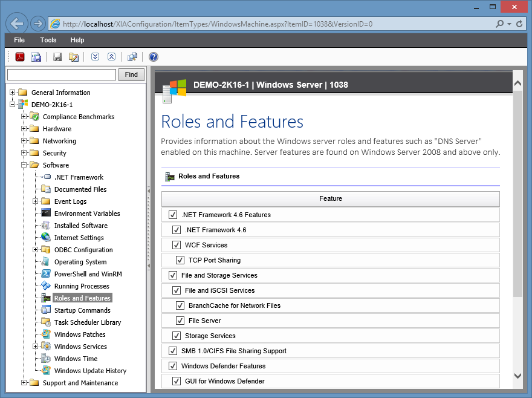Toggle .NET Framework 4.6 Features checkbox
Image resolution: width=532 pixels, height=398 pixels.
(x=173, y=215)
